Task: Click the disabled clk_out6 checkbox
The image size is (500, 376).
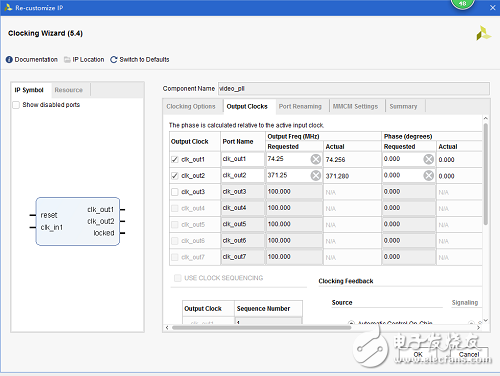Action: (175, 241)
